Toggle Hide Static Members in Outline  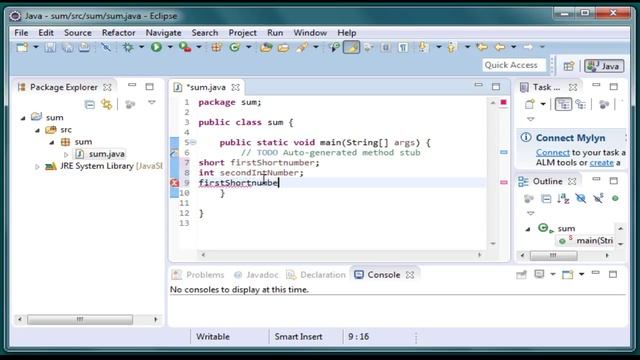click(x=598, y=199)
